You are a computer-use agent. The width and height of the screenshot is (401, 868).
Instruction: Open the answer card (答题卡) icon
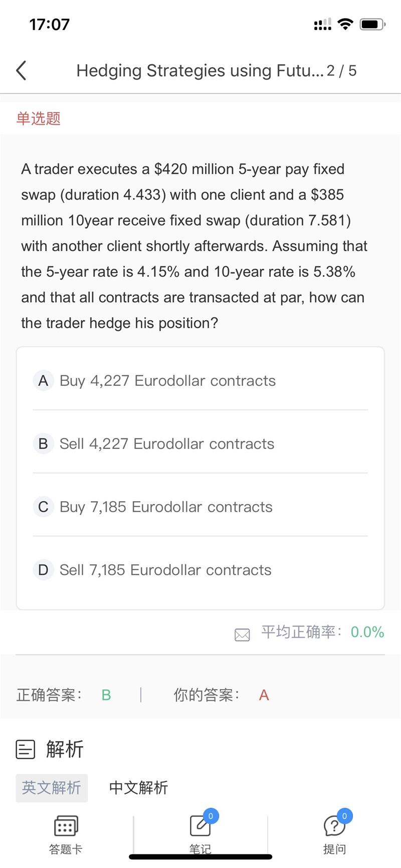(x=66, y=827)
